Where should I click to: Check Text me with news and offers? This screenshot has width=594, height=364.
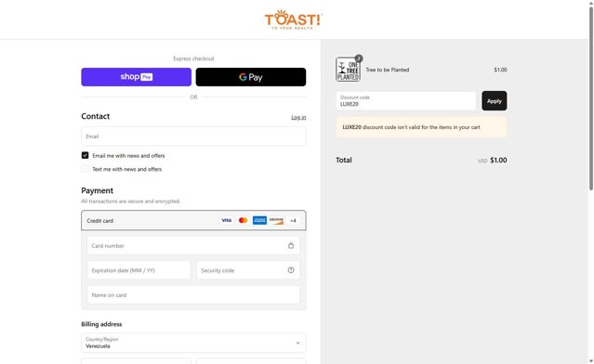tap(85, 169)
